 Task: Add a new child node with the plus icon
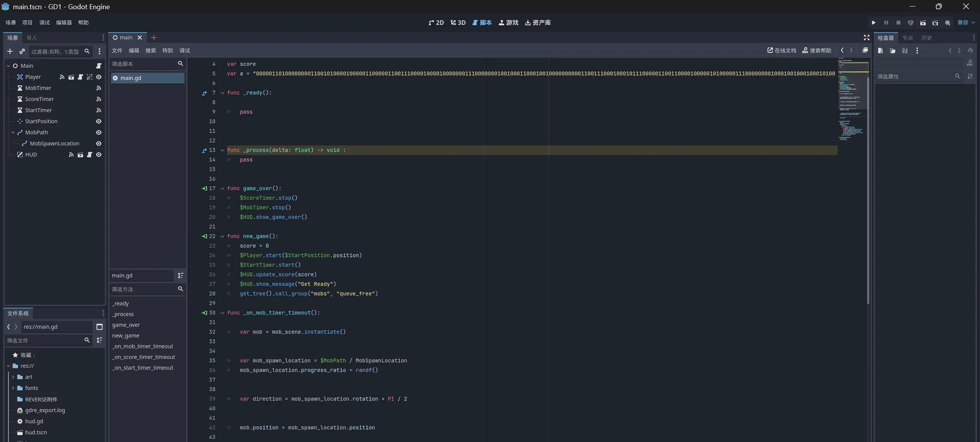10,51
